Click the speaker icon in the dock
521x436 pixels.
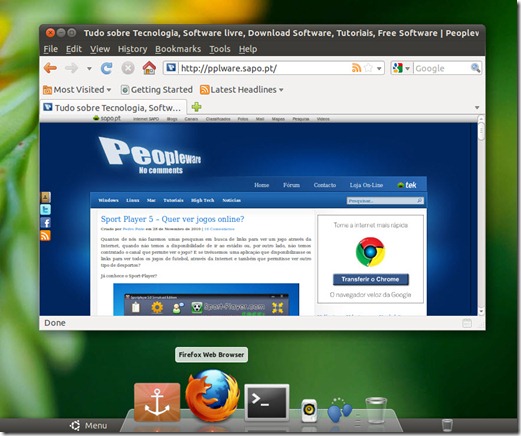coord(309,411)
